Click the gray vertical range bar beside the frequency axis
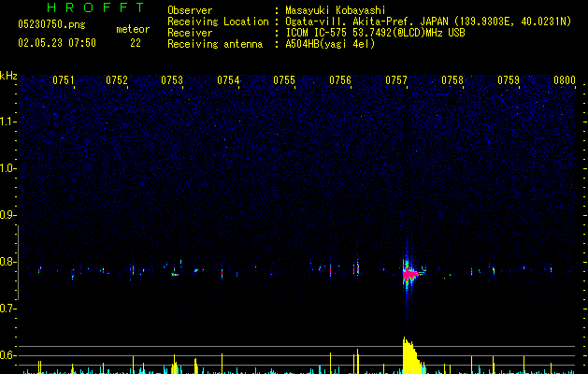Screen dimensions: 588x374 (x=18, y=262)
